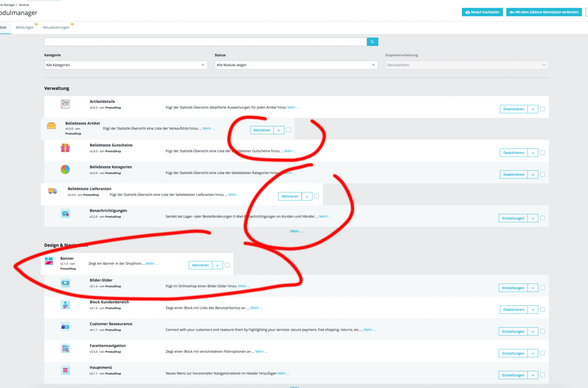Click the Artikeldetails module chart icon
This screenshot has height=388, width=588.
[x=65, y=104]
